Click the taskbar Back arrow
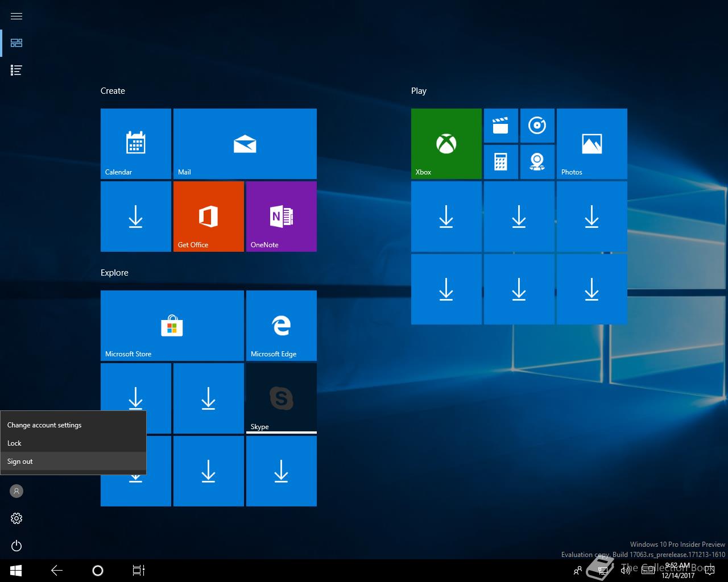Image resolution: width=728 pixels, height=582 pixels. [57, 571]
